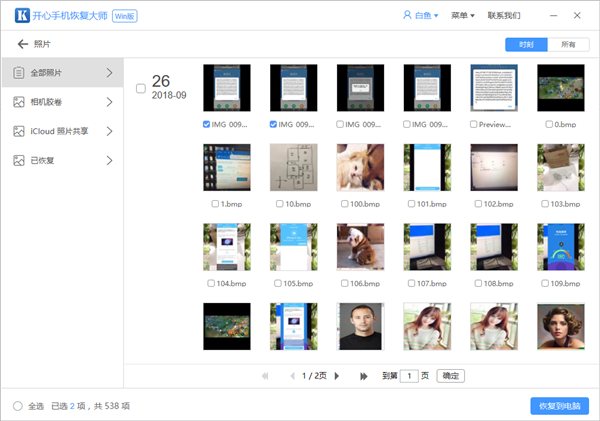Viewport: 600px width, 421px height.
Task: Tick the 2018-09 date group checkbox
Action: point(141,88)
